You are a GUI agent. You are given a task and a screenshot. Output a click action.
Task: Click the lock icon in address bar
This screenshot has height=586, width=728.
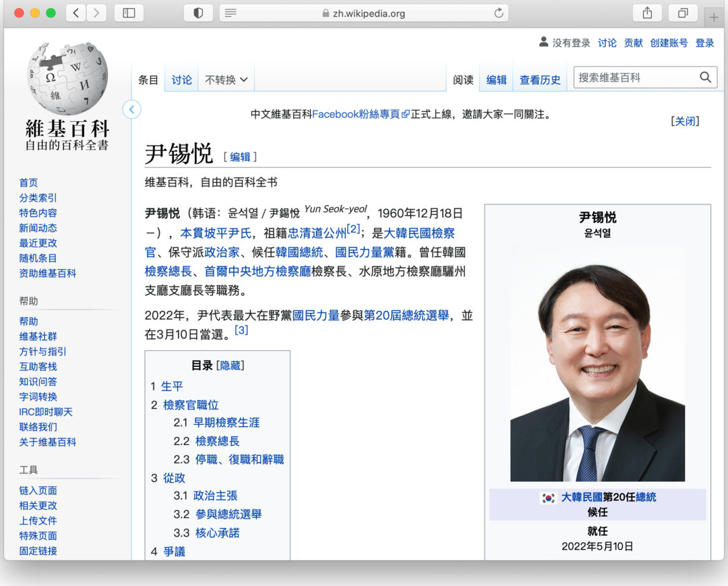[326, 13]
